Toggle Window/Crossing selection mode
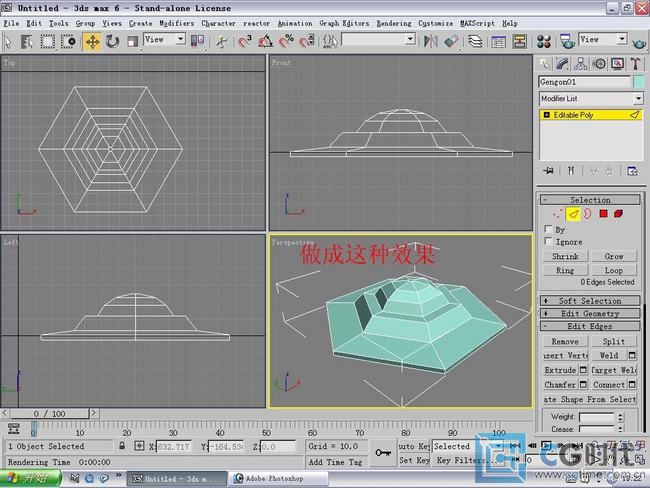This screenshot has width=650, height=488. 68,41
